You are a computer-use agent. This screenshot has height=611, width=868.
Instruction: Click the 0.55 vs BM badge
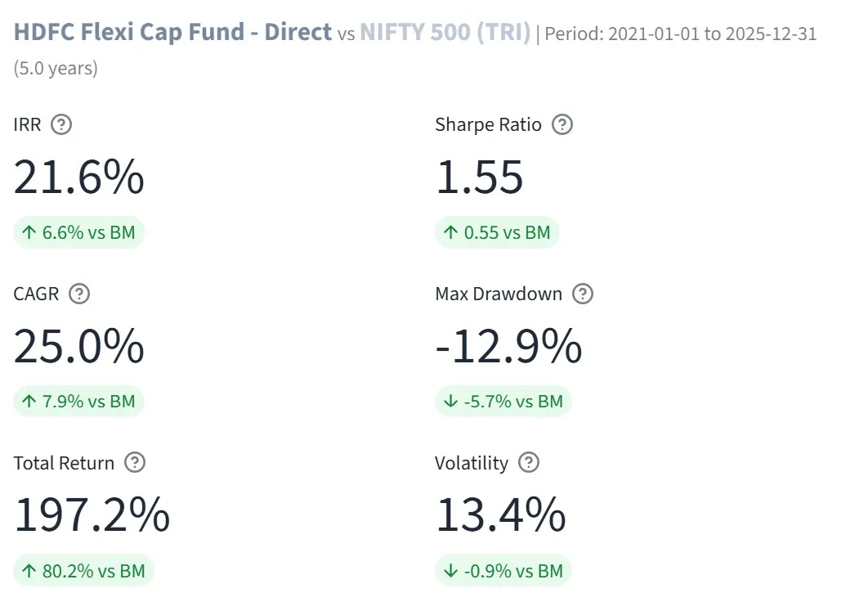(x=497, y=232)
